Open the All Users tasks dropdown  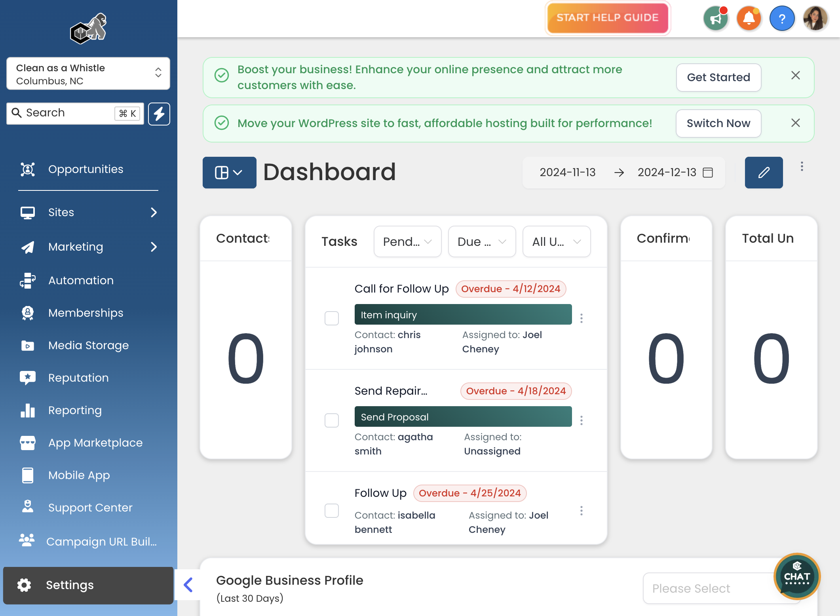click(x=557, y=241)
